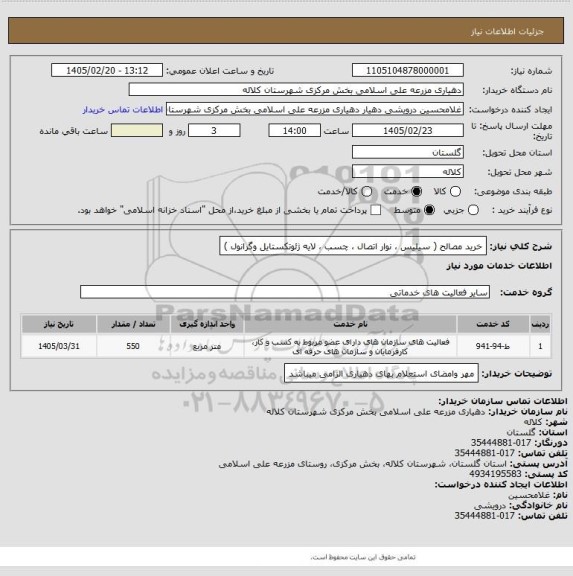Click the need number field 1105104878000001

(x=408, y=70)
